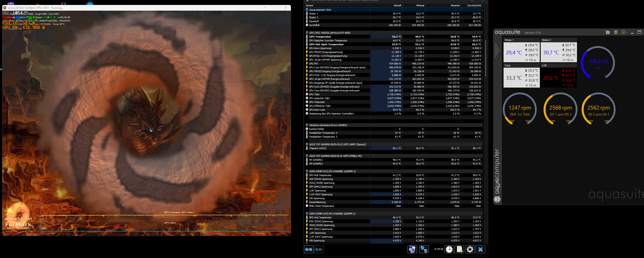
Task: Open aquasuite layers stack icon
Action: (615, 32)
